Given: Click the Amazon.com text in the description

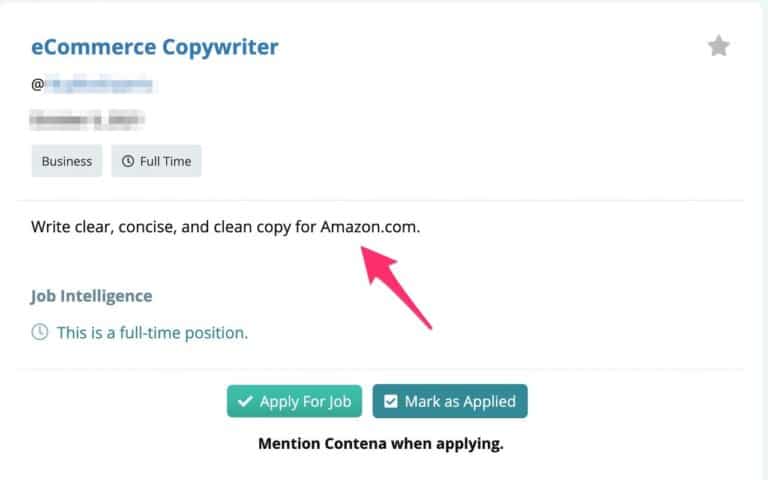Looking at the screenshot, I should point(370,227).
